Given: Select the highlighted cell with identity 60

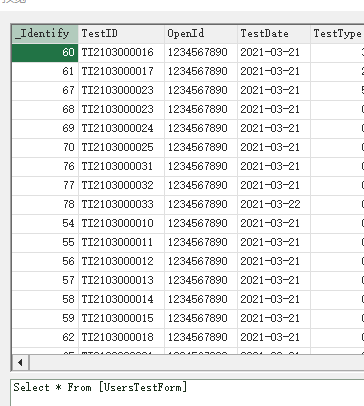Looking at the screenshot, I should 45,53.
